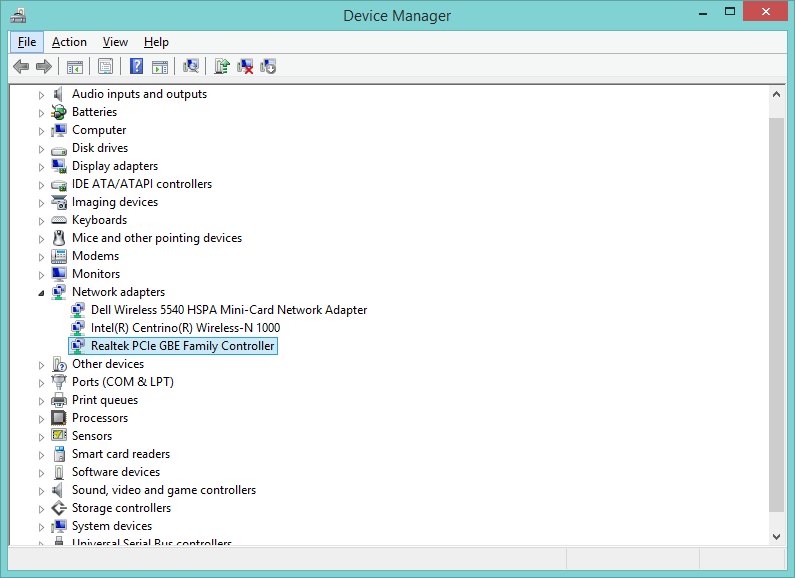This screenshot has width=795, height=578.
Task: Select the Modems label
Action: 95,256
